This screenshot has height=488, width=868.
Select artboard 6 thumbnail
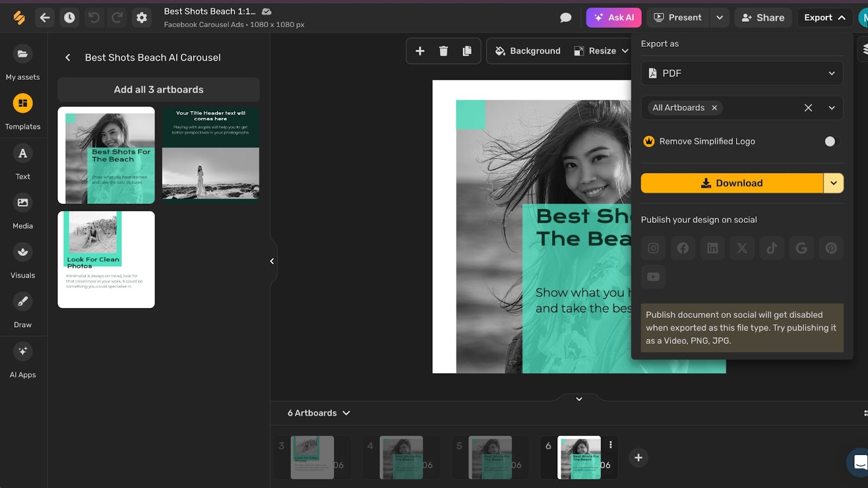pos(578,457)
